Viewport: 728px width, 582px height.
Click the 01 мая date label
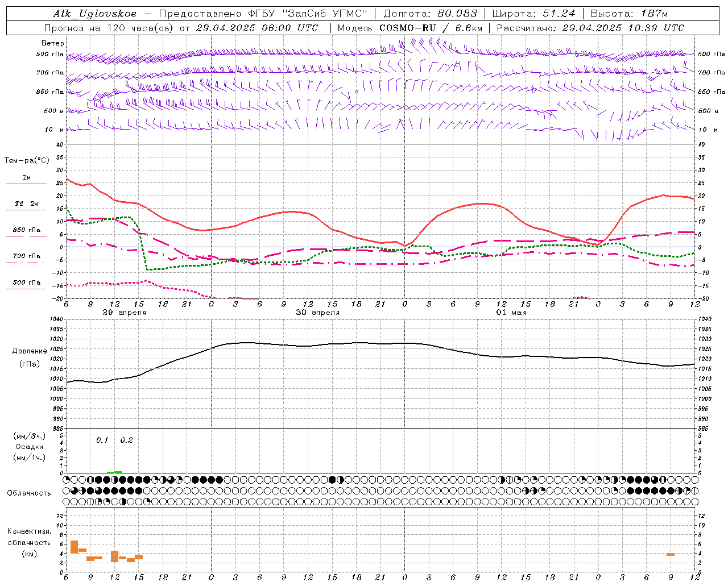click(x=511, y=313)
